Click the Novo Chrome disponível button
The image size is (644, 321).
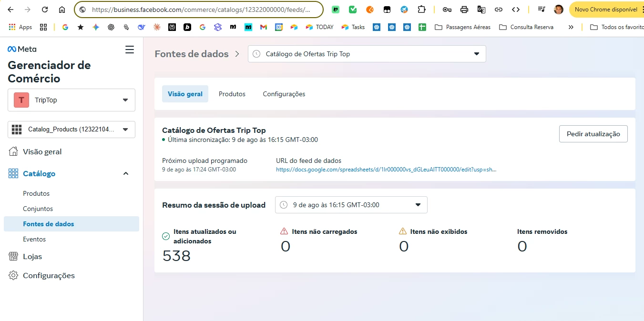pyautogui.click(x=605, y=10)
